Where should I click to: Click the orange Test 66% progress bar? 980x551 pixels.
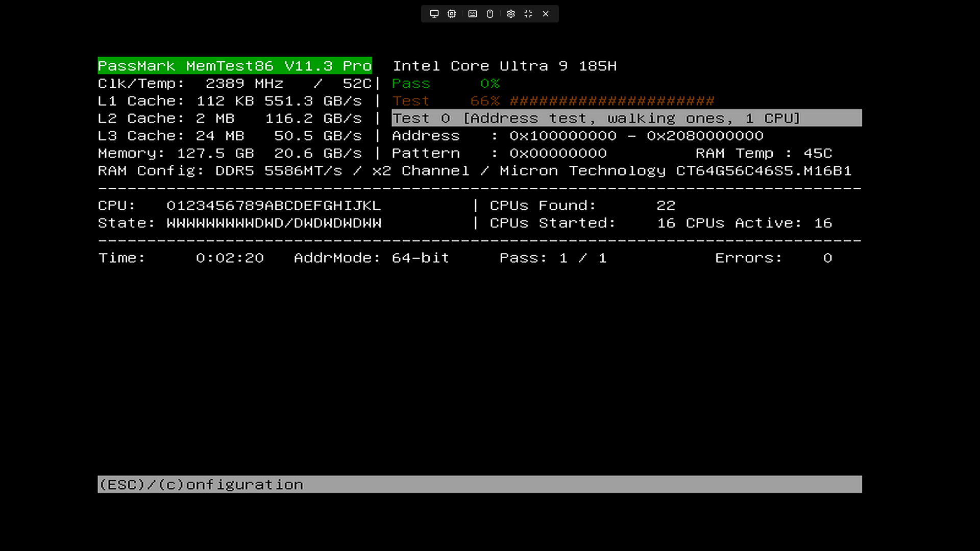(x=611, y=101)
